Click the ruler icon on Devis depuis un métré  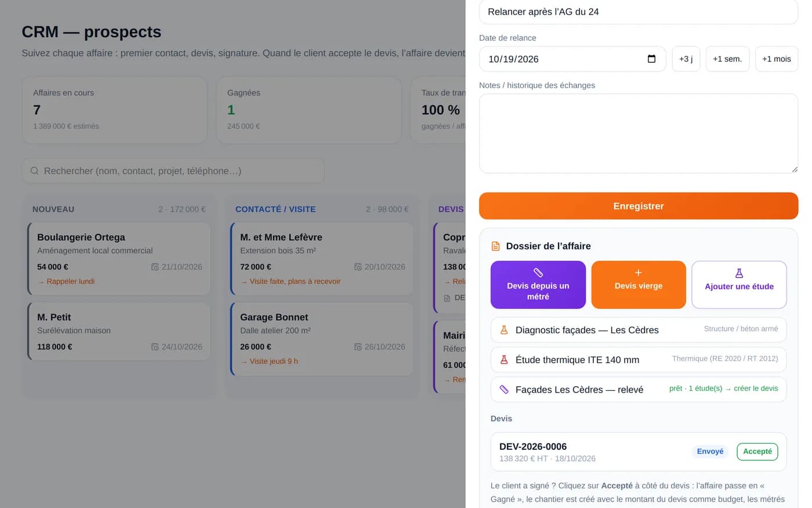[538, 272]
